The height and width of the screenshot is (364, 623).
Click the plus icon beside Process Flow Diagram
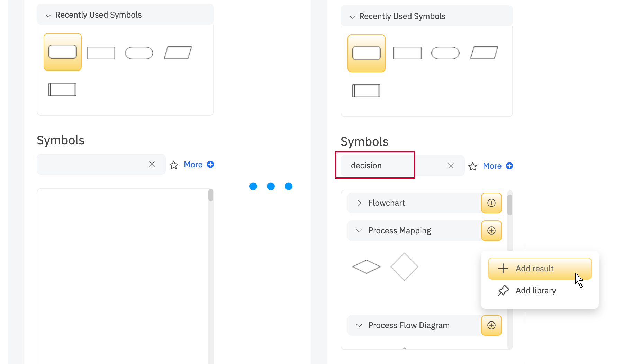point(491,325)
